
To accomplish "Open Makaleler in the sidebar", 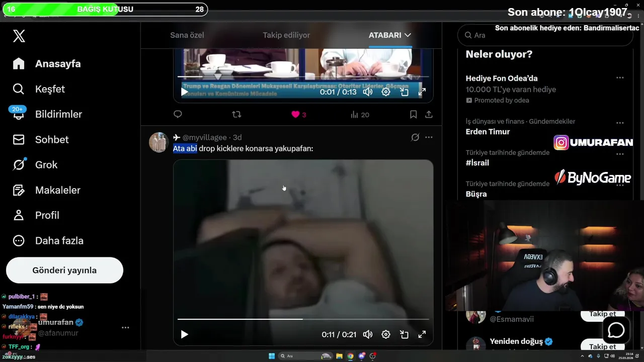I will coord(46,190).
